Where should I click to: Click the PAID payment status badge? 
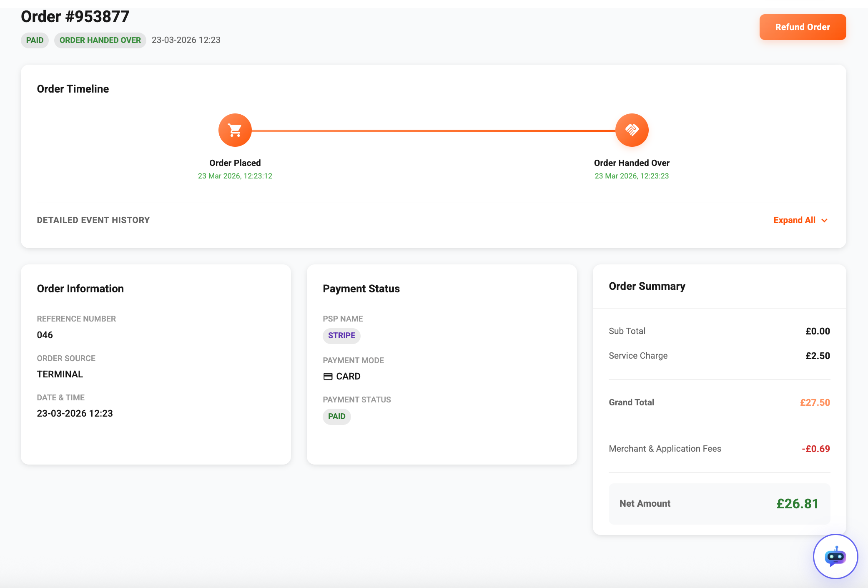point(336,417)
